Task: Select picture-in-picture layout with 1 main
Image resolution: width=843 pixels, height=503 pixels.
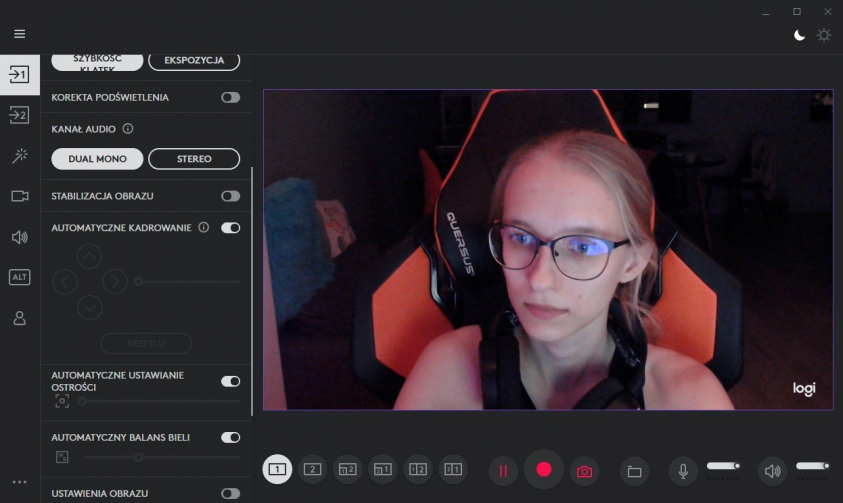Action: pyautogui.click(x=383, y=469)
